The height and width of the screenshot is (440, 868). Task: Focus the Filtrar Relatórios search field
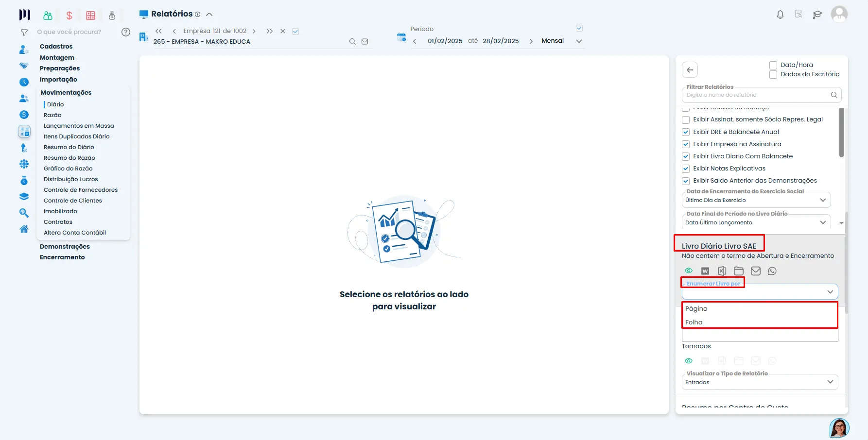(761, 95)
